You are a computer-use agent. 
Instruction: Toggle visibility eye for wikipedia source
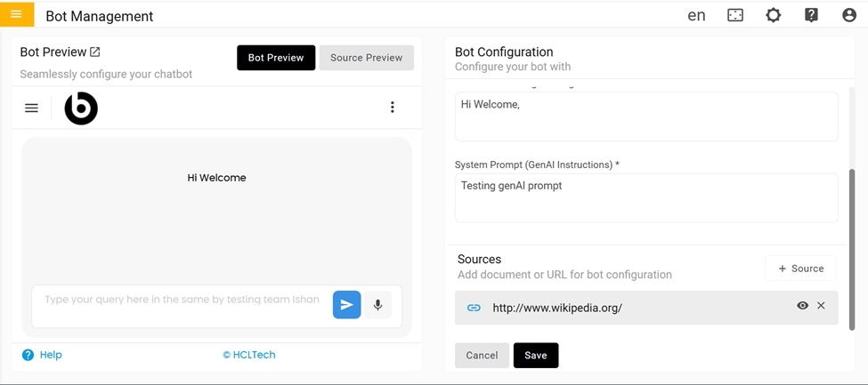[x=802, y=306]
